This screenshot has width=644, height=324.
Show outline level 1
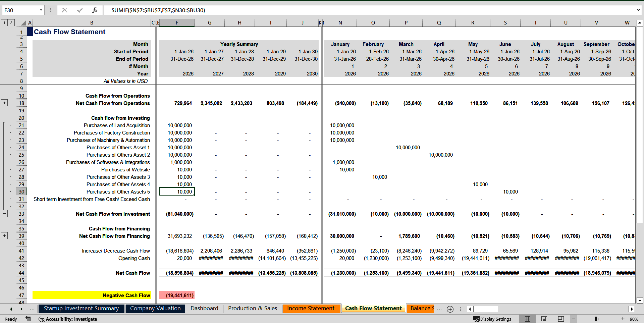(x=4, y=23)
